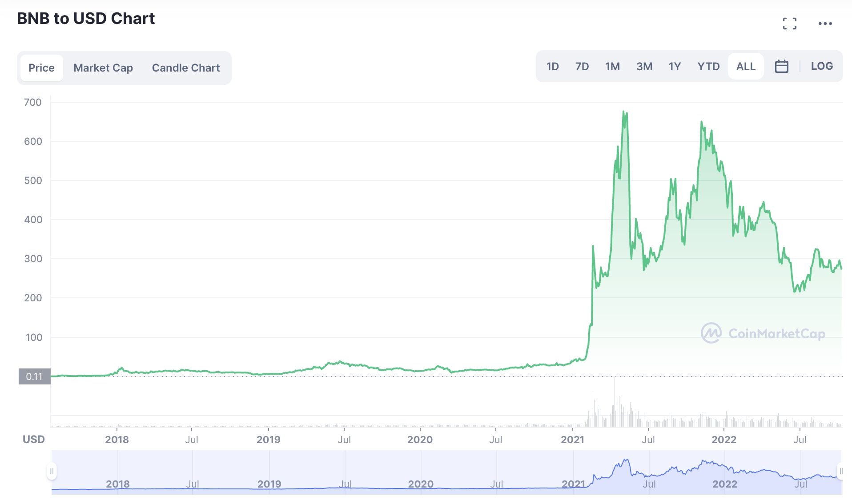Click the 2020 label in the mini navigator
This screenshot has width=852, height=504.
pyautogui.click(x=421, y=484)
